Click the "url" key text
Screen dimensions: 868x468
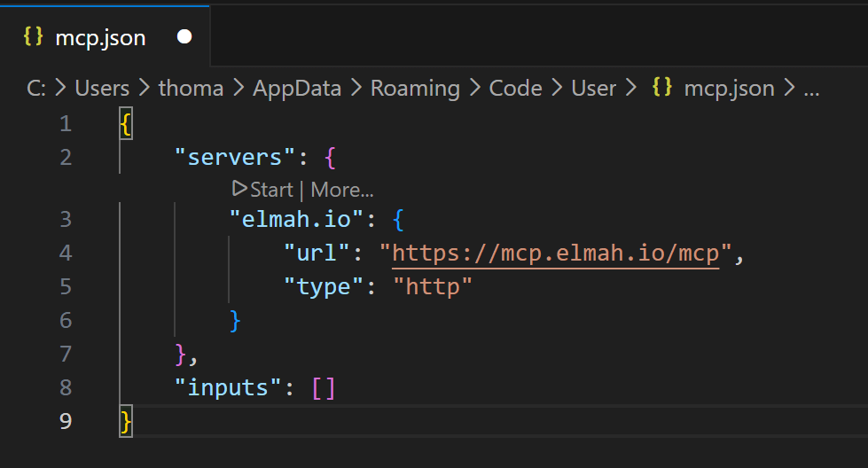[x=317, y=253]
